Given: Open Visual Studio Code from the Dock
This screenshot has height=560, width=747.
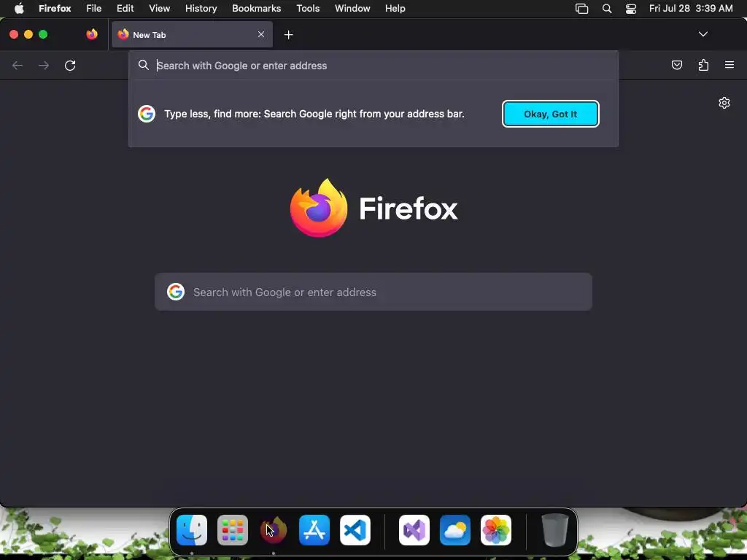Looking at the screenshot, I should click(355, 529).
